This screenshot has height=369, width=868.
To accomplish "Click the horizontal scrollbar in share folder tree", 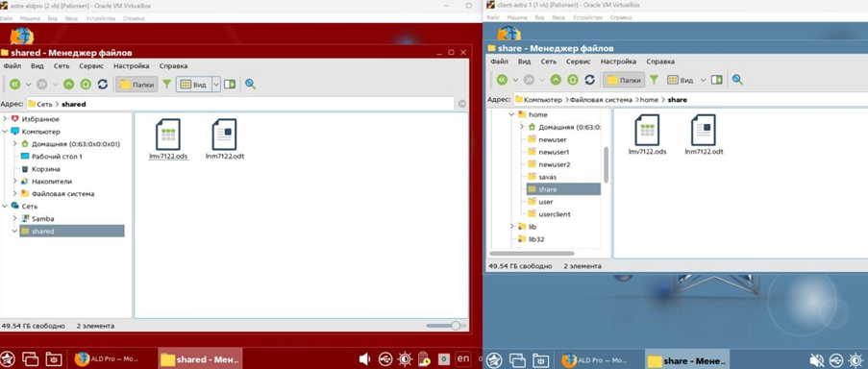I will pyautogui.click(x=532, y=254).
